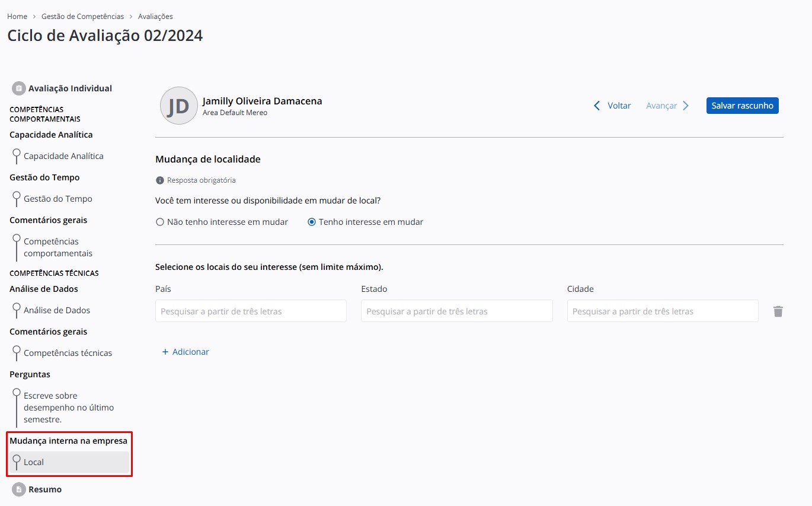
Task: Open Análise de Dados sidebar step
Action: click(x=57, y=310)
